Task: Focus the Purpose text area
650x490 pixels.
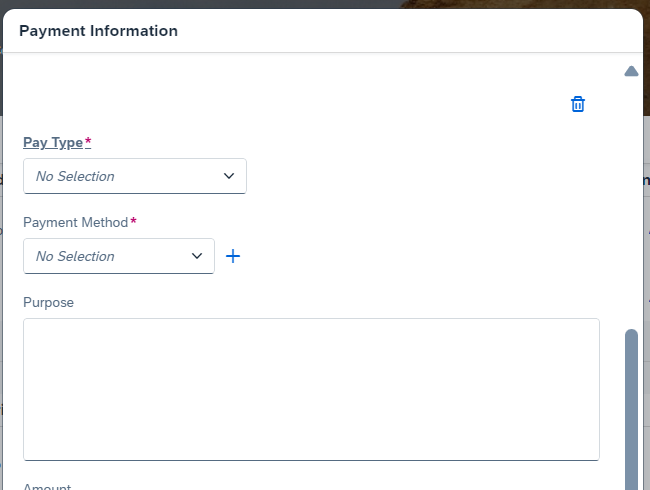Action: click(311, 389)
